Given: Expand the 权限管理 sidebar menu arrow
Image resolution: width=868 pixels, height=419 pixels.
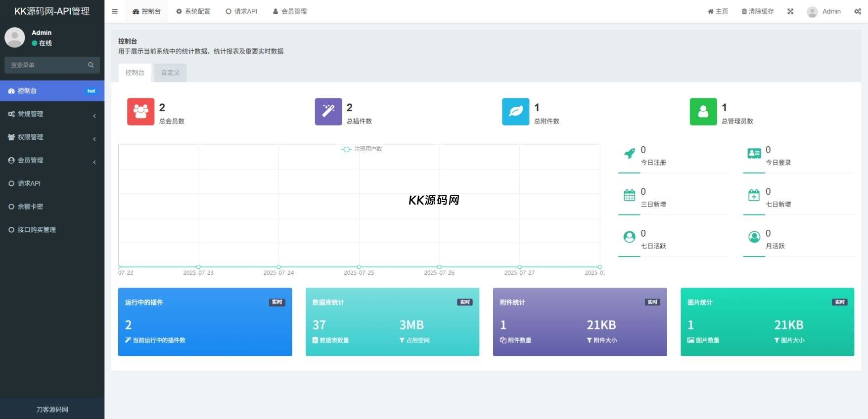Looking at the screenshot, I should tap(94, 139).
